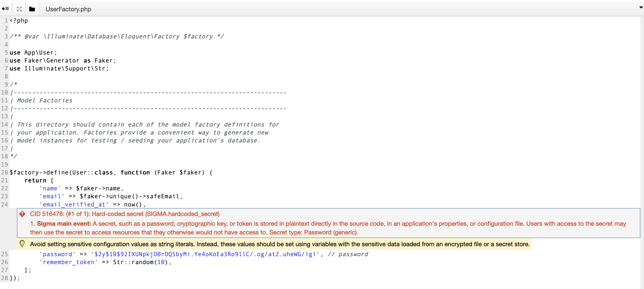Screen dimensions: 644x289
Task: Click the remediation advice about string literals
Action: click(x=280, y=244)
